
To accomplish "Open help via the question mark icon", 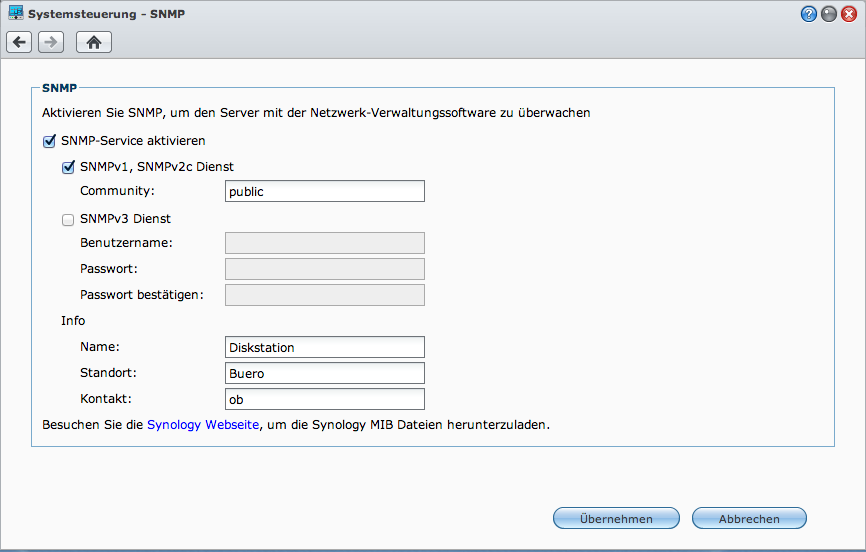I will tap(809, 14).
